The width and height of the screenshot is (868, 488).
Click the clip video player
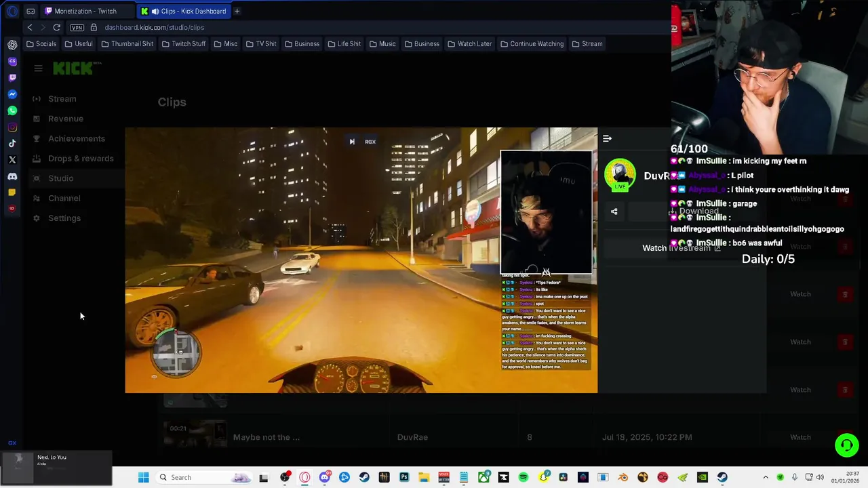pyautogui.click(x=361, y=260)
